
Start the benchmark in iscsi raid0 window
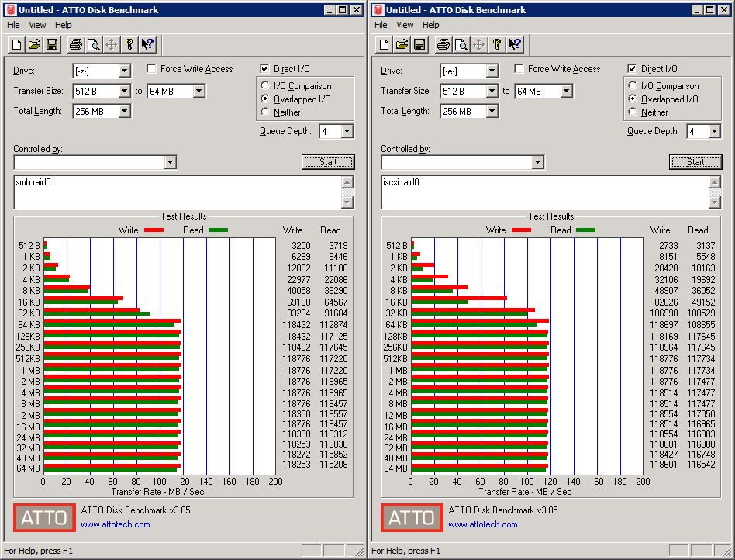(x=695, y=162)
